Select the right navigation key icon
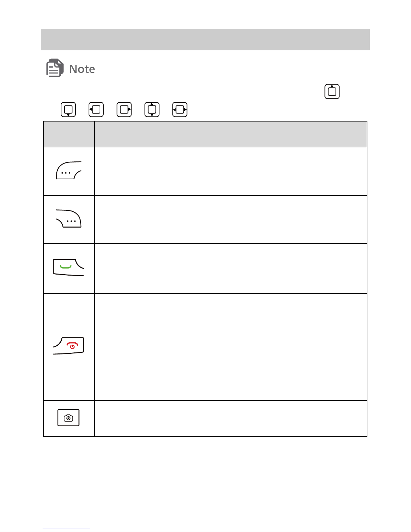The height and width of the screenshot is (532, 411). [124, 109]
